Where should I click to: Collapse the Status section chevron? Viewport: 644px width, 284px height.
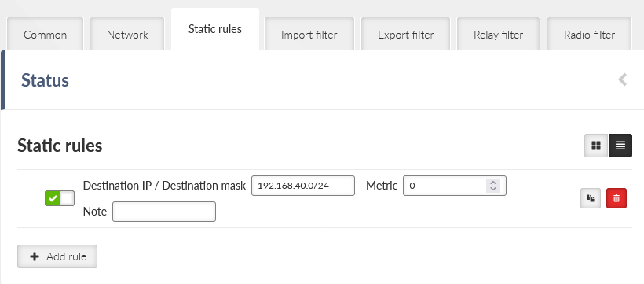(623, 79)
